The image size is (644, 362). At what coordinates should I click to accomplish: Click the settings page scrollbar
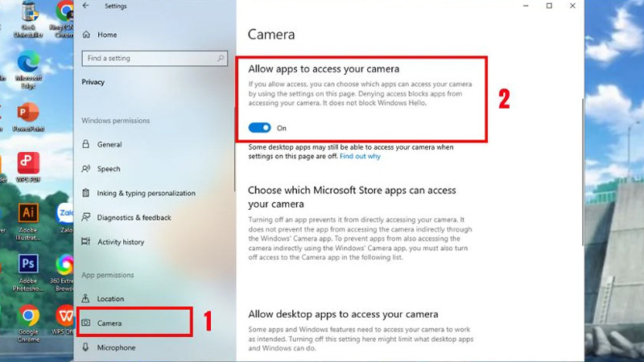[x=582, y=172]
